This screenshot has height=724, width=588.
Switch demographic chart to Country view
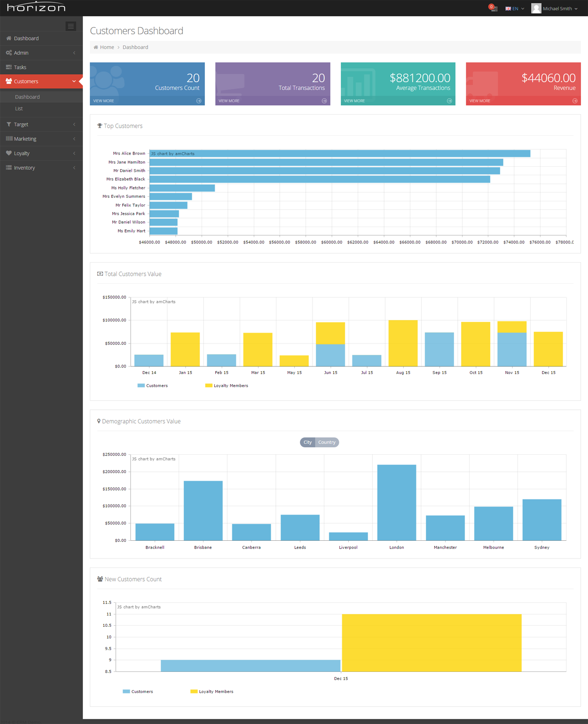click(327, 442)
